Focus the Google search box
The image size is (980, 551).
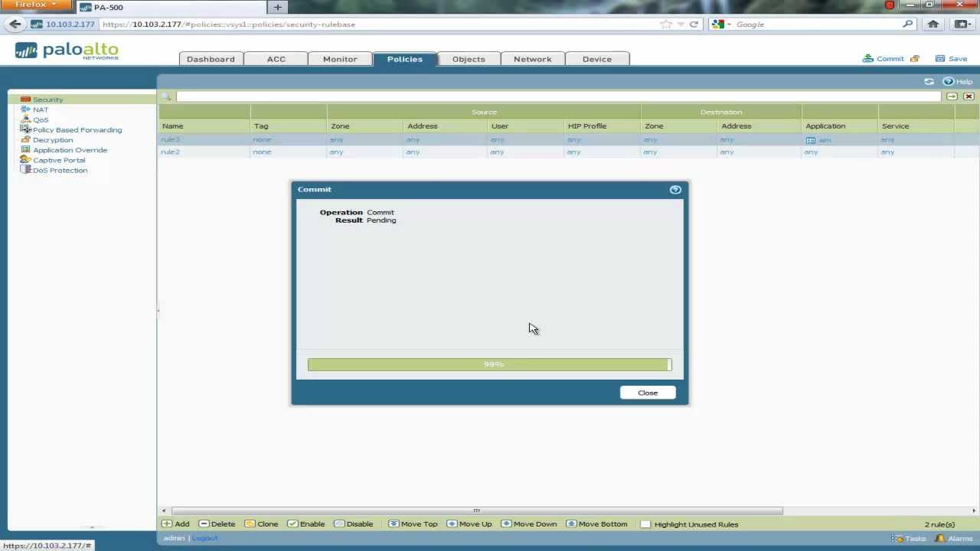point(817,24)
